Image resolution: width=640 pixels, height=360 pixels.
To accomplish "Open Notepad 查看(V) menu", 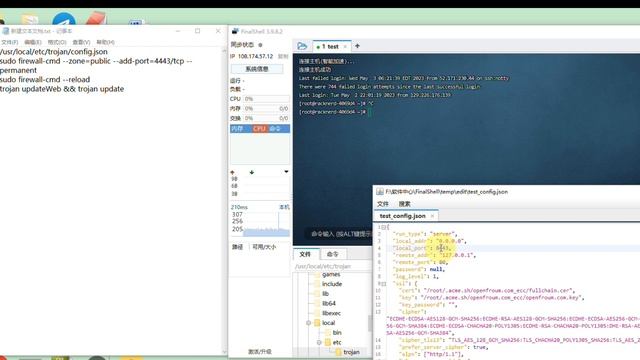I will [x=81, y=42].
